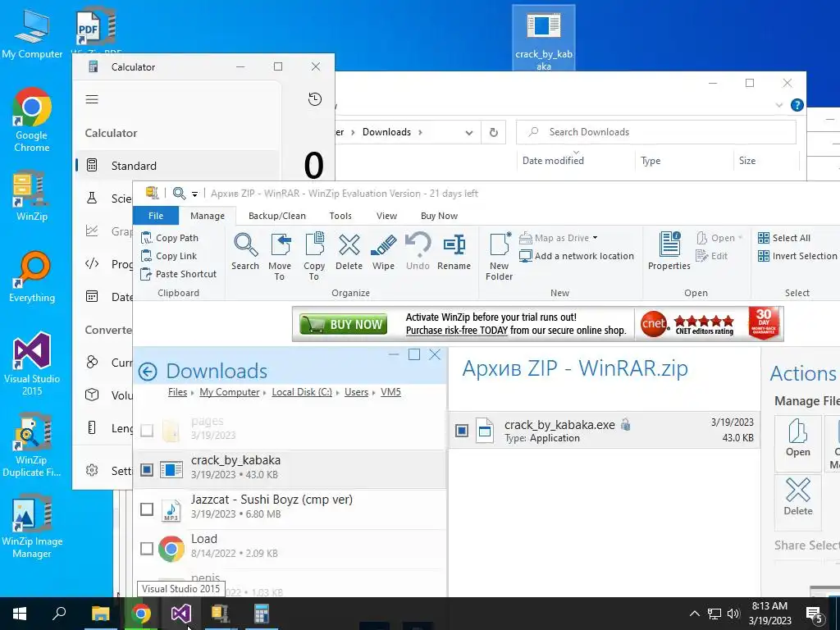Click the WinZip quick access search icon
This screenshot has height=630, width=840.
(x=179, y=194)
